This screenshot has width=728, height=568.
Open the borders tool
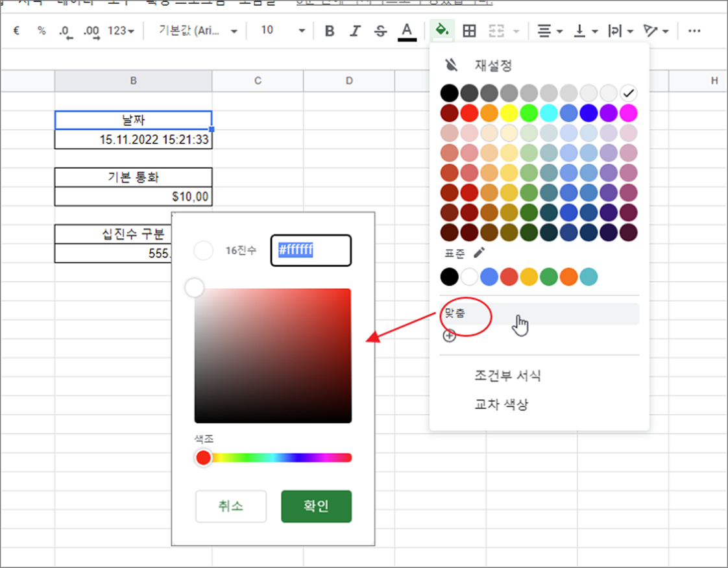point(469,31)
